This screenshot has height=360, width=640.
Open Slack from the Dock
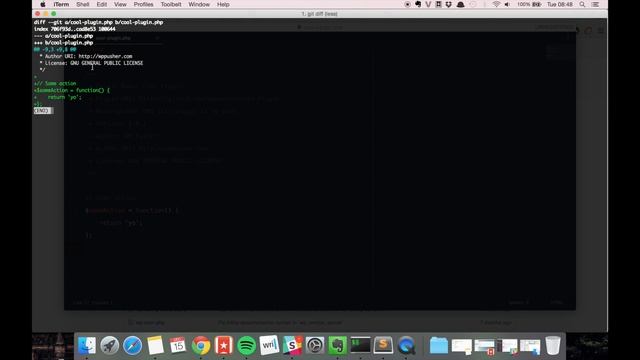pos(292,345)
